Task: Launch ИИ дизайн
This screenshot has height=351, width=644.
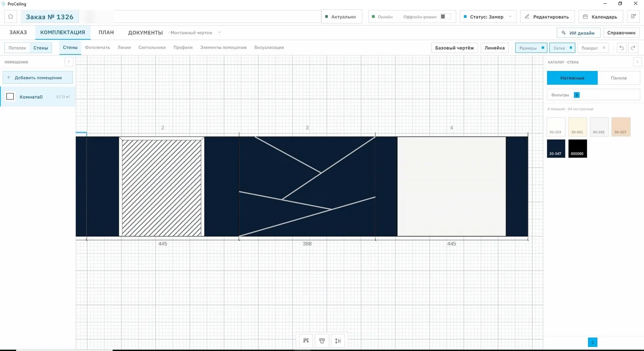Action: tap(579, 33)
